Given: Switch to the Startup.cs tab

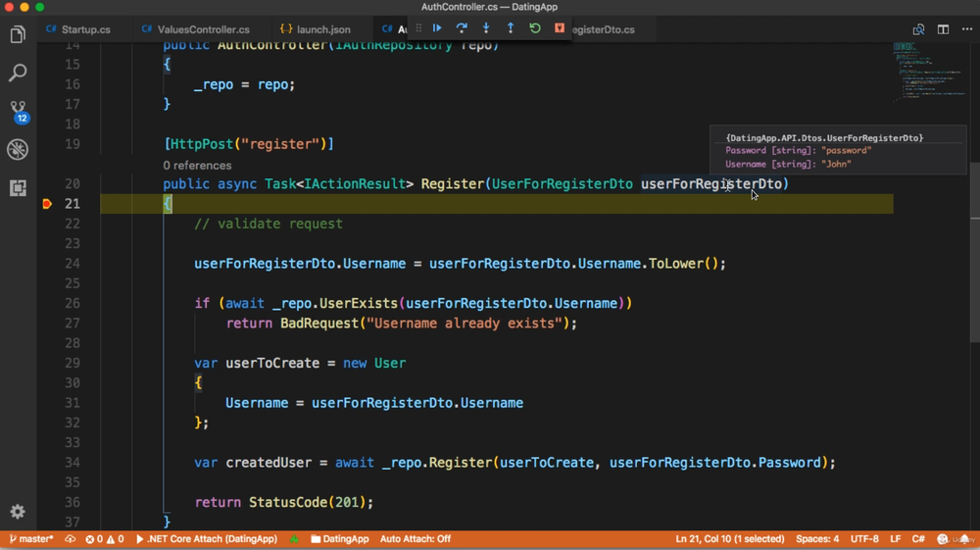Looking at the screenshot, I should pyautogui.click(x=78, y=29).
